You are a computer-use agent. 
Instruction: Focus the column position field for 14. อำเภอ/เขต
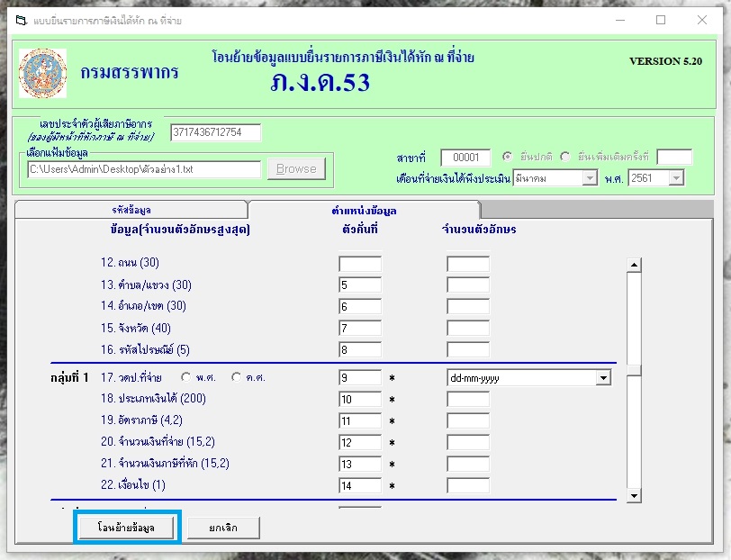pyautogui.click(x=360, y=306)
